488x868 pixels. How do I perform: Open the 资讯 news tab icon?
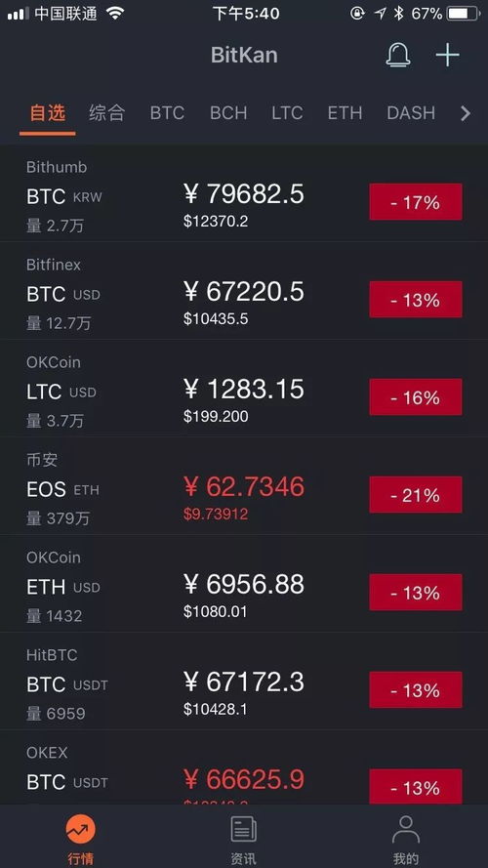point(243,829)
